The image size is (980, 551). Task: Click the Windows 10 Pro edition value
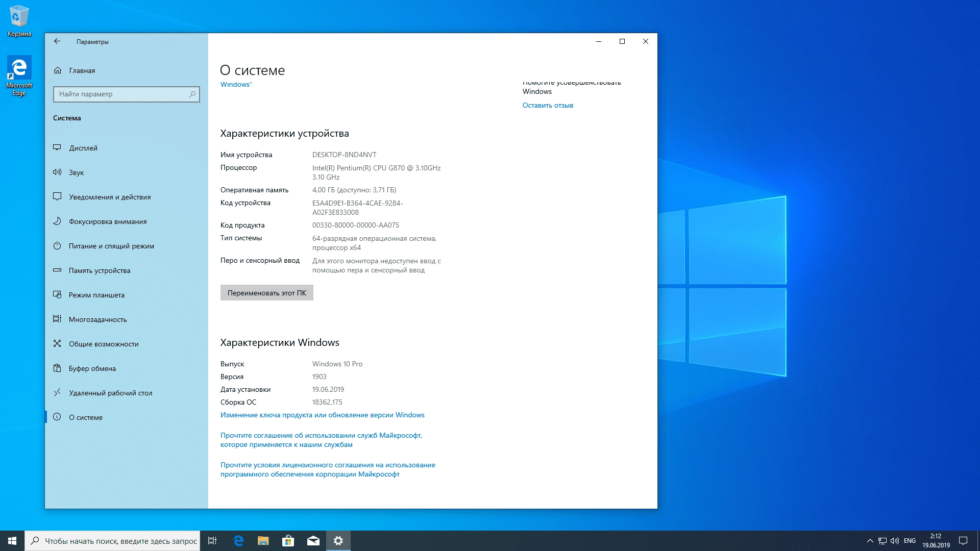point(337,364)
